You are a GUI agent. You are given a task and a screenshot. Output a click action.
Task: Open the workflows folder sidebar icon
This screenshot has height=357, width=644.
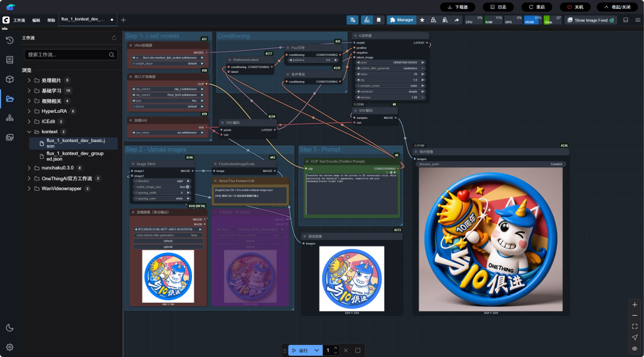(10, 99)
